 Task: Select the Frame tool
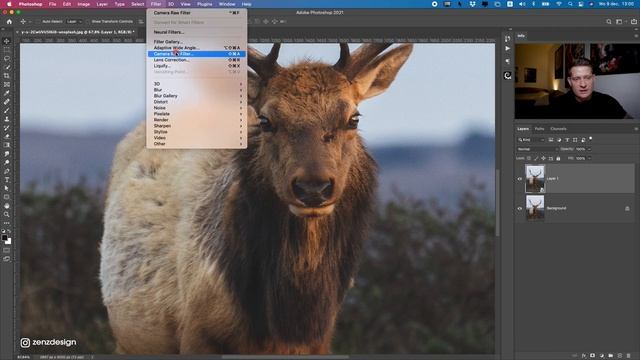[7, 84]
